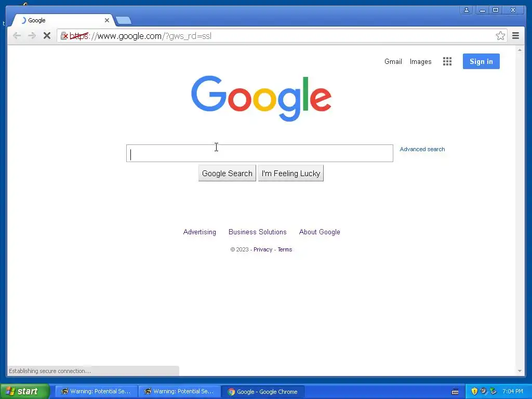532x399 pixels.
Task: Bookmark this page with the star icon
Action: pyautogui.click(x=500, y=36)
